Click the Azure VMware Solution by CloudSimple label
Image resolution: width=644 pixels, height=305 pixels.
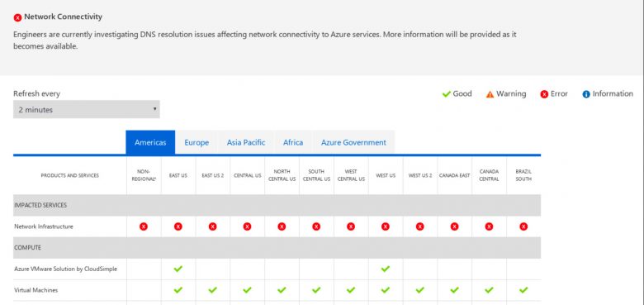pos(66,269)
